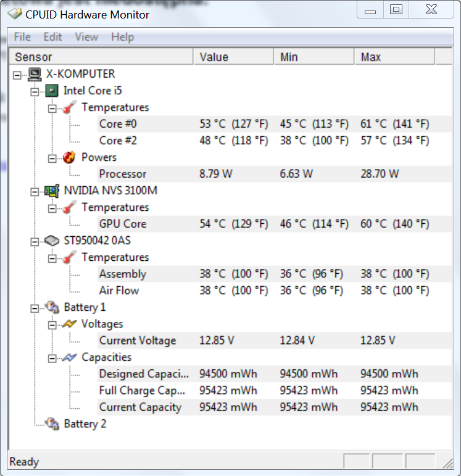Click the thermometer icon under NVIDIA NVS 3100M
The width and height of the screenshot is (461, 476).
pyautogui.click(x=69, y=208)
